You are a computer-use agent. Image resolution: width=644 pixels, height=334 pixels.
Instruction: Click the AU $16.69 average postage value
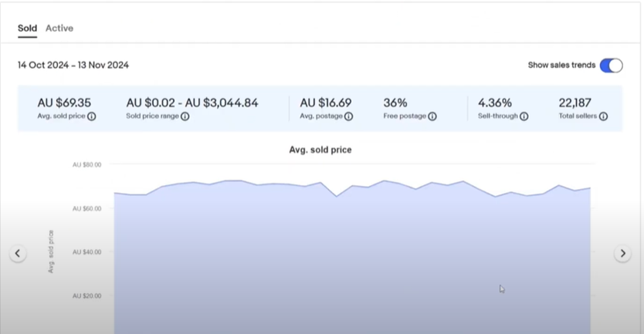point(326,103)
